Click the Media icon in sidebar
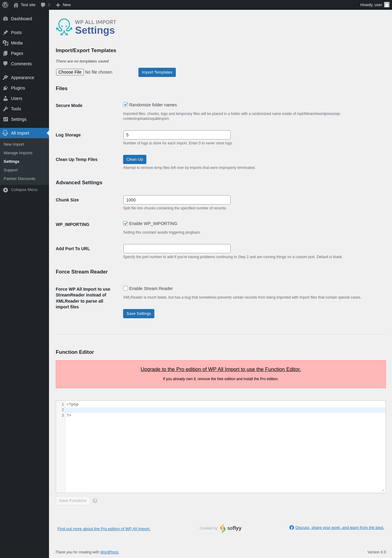Viewport: 392px width, 558px height. tap(6, 43)
